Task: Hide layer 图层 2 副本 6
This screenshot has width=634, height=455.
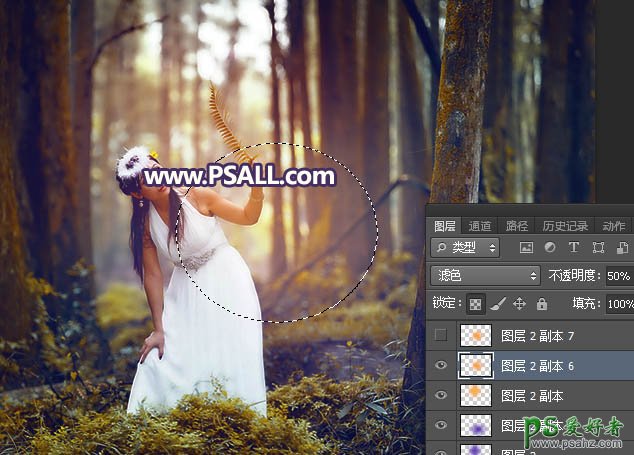Action: click(441, 366)
